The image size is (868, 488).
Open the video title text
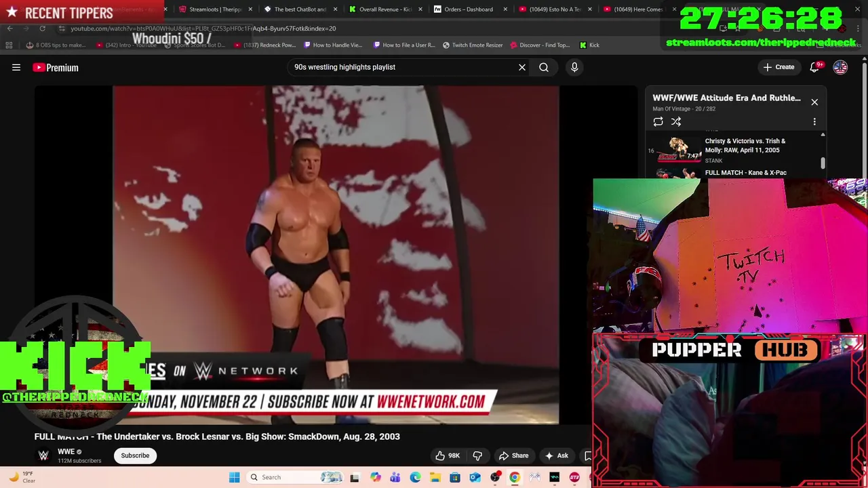217,436
